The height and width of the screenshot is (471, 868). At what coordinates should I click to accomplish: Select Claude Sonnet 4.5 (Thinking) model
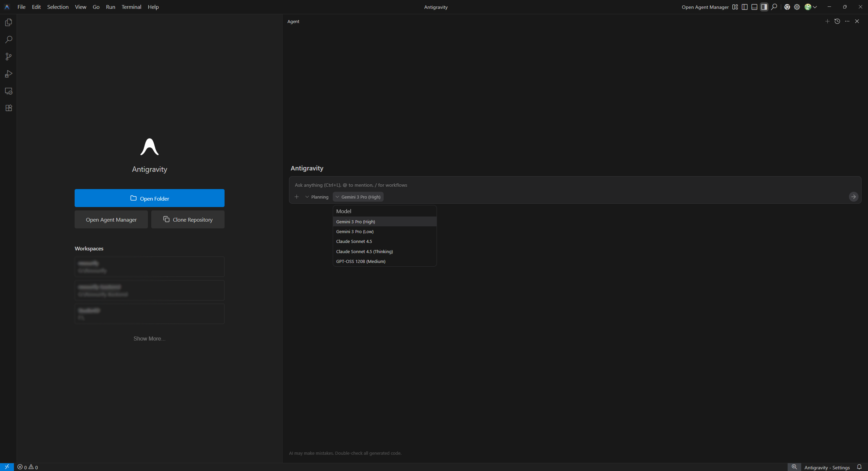pyautogui.click(x=364, y=251)
